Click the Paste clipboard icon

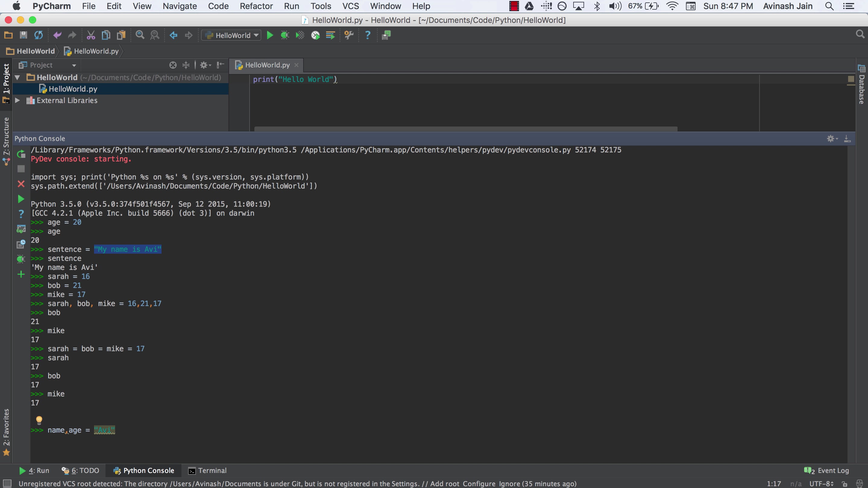click(121, 35)
